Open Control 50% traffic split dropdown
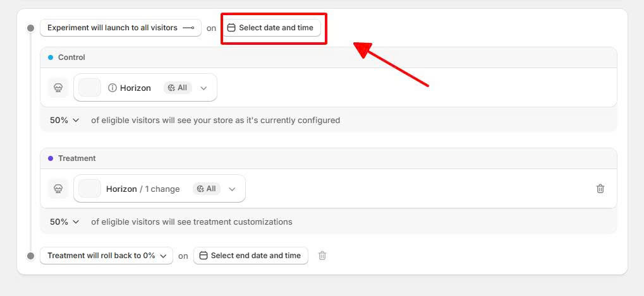 pyautogui.click(x=64, y=120)
